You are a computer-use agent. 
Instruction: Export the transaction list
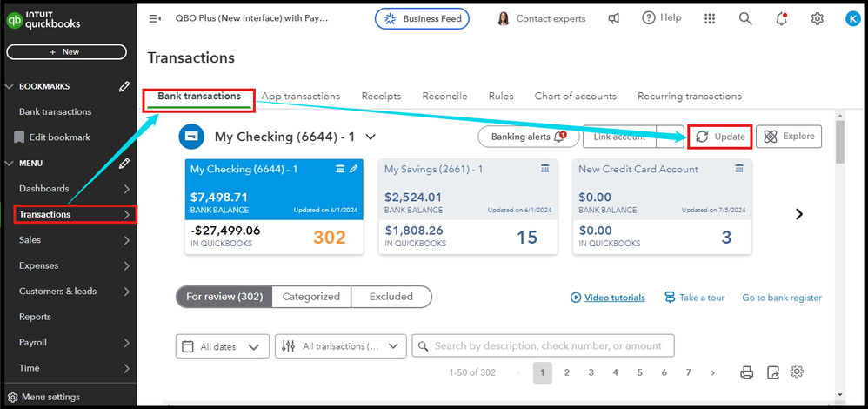(x=773, y=372)
